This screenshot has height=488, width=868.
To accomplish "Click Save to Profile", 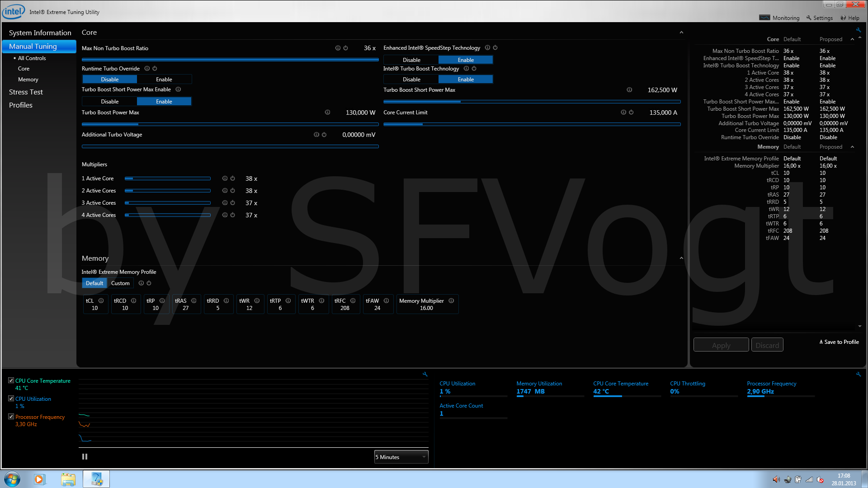I will tap(839, 342).
